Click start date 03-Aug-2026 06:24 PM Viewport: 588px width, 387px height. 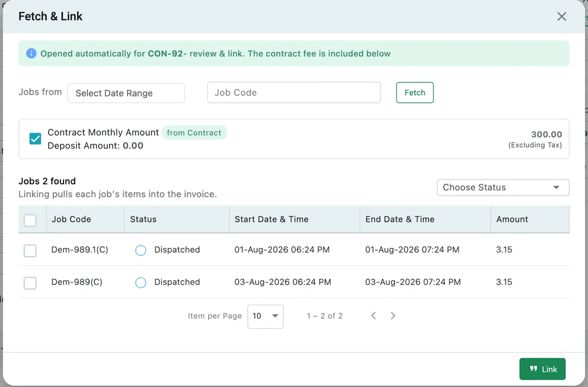point(283,282)
